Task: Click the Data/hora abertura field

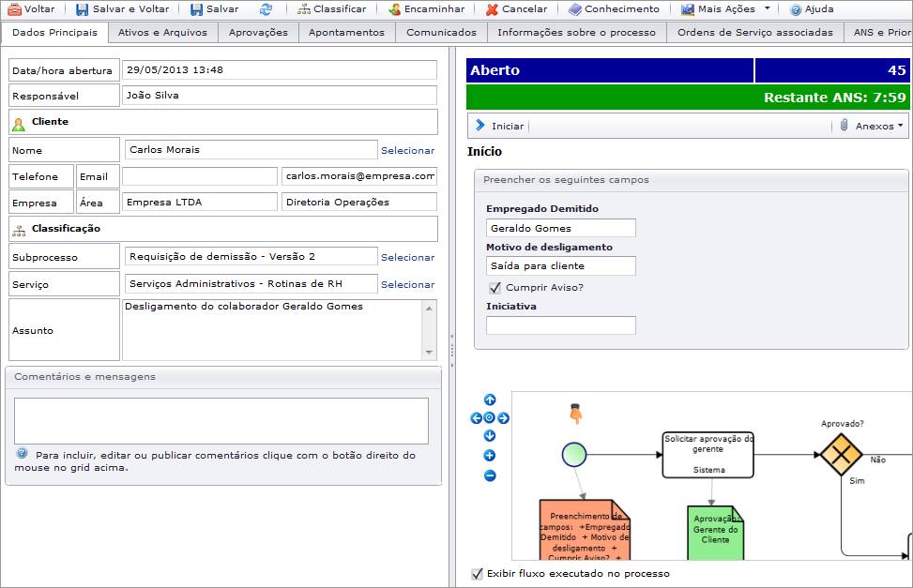Action: [x=280, y=69]
